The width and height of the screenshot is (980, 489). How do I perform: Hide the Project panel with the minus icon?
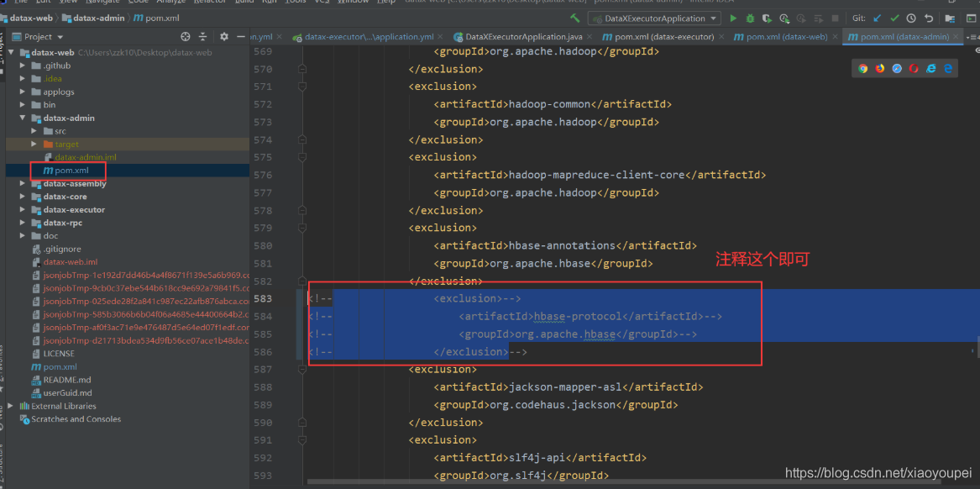click(241, 37)
